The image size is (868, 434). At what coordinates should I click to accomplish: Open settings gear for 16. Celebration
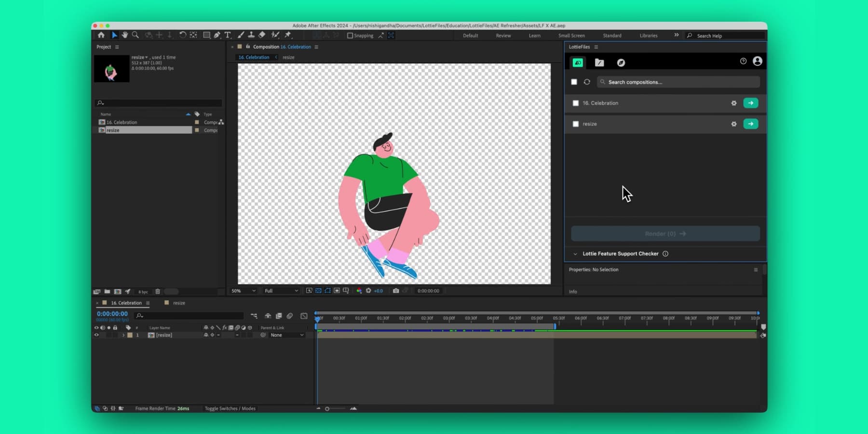(734, 103)
